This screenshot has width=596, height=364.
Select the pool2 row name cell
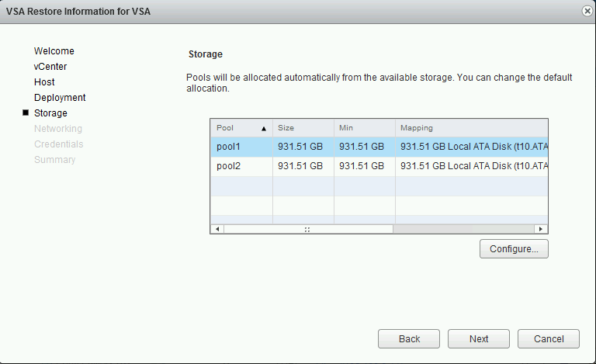pos(241,166)
